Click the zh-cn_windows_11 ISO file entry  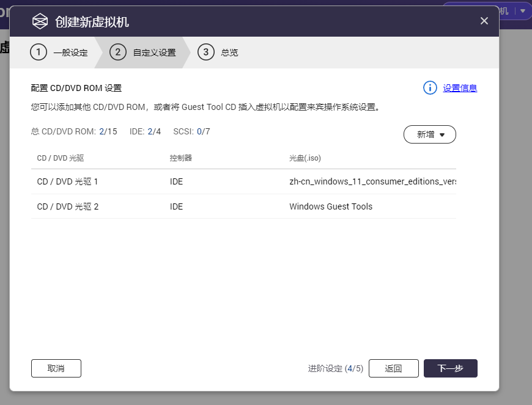pyautogui.click(x=372, y=181)
